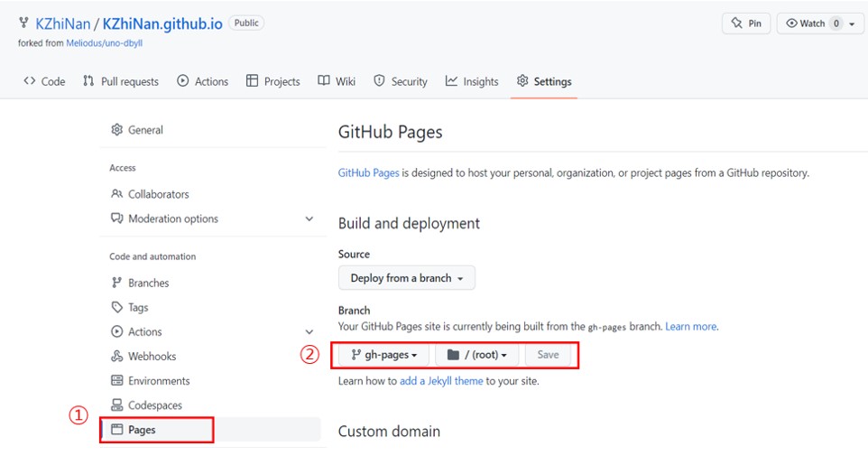Open the / (root) folder dropdown
This screenshot has height=456, width=868.
click(476, 355)
